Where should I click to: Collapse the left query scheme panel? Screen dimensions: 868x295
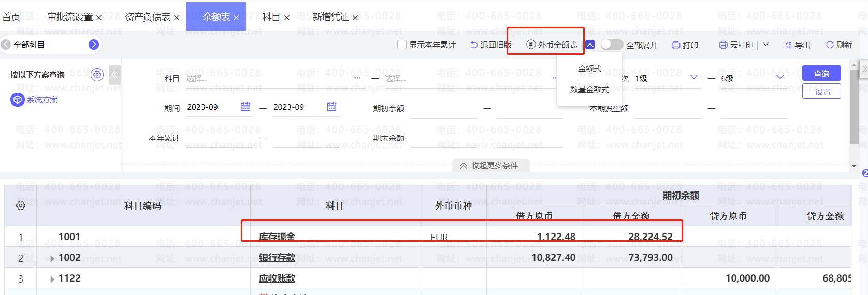click(114, 75)
